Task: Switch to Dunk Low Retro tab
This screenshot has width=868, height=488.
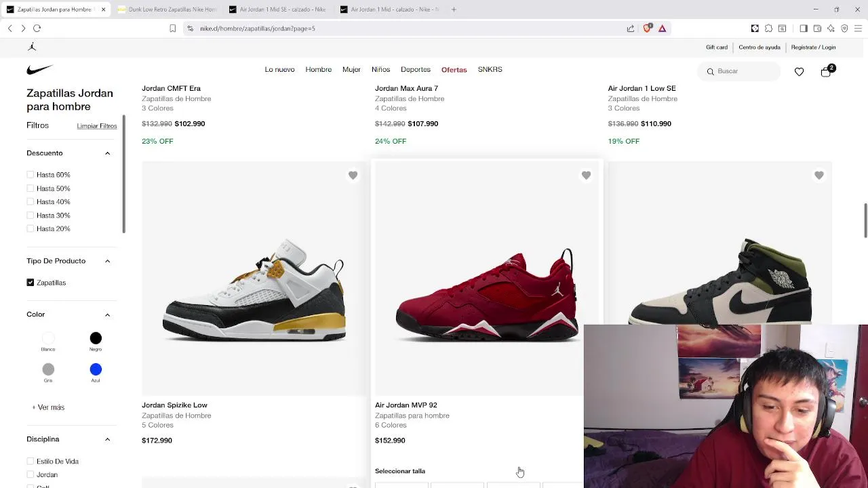Action: pyautogui.click(x=166, y=9)
